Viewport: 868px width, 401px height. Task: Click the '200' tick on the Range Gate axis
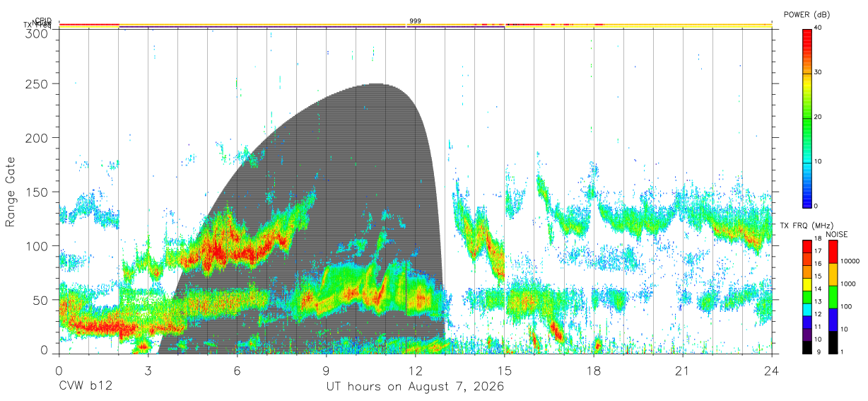[37, 137]
